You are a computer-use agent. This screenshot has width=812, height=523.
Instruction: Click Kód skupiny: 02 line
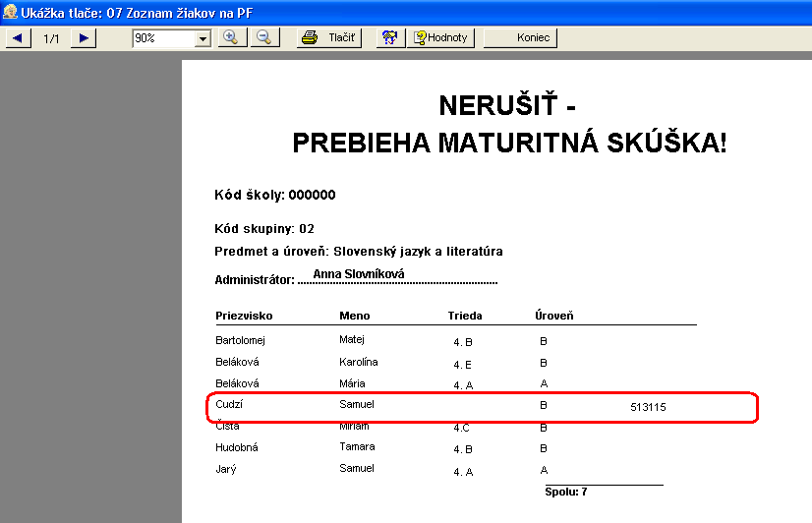coord(264,228)
